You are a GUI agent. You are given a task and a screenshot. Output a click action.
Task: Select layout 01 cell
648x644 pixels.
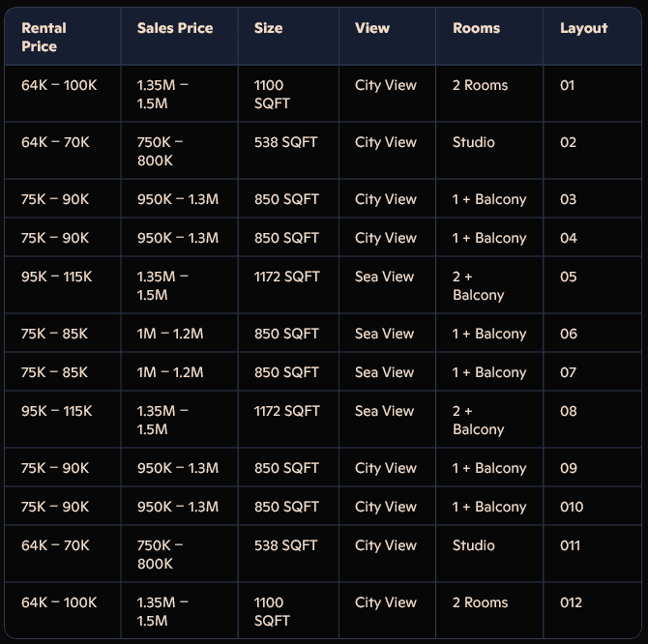click(568, 85)
